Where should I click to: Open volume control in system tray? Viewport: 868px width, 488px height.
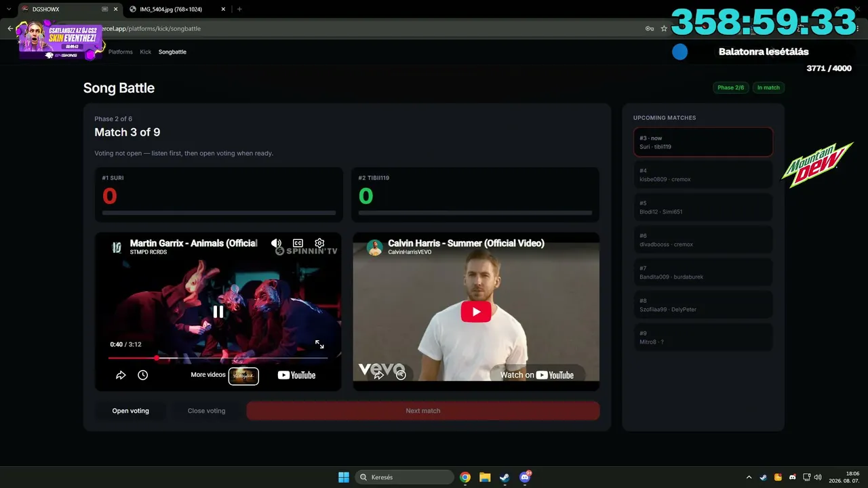tap(818, 477)
